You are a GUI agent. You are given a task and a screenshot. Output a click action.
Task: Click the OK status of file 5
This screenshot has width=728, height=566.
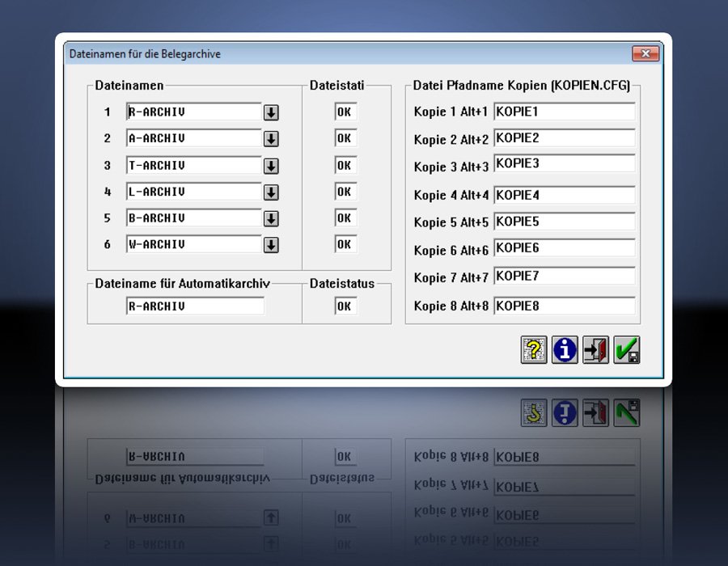coord(345,218)
